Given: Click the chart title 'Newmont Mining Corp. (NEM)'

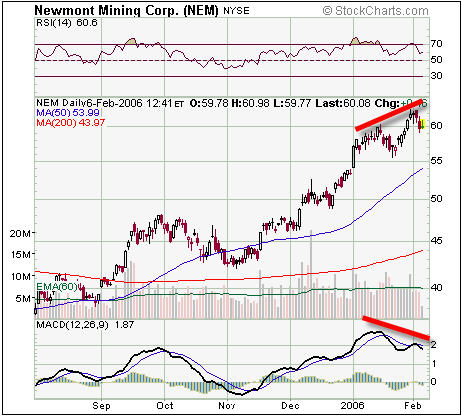Looking at the screenshot, I should [126, 11].
